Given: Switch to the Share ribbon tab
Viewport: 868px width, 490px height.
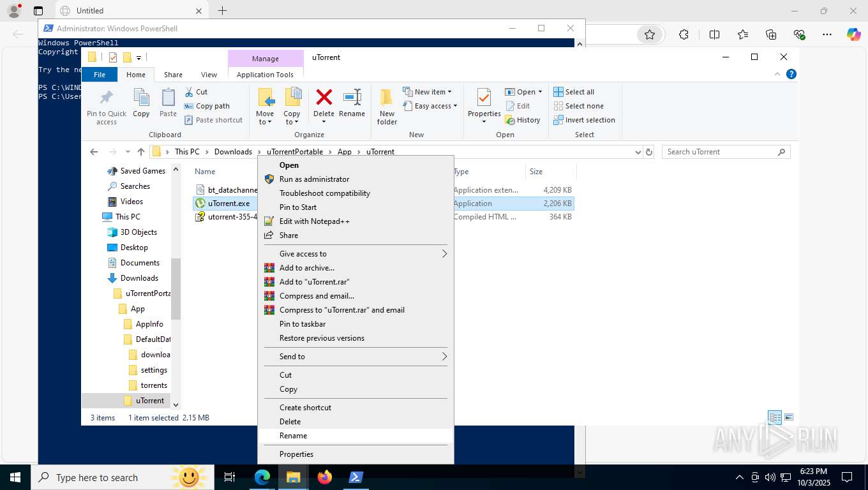Looking at the screenshot, I should [x=173, y=75].
